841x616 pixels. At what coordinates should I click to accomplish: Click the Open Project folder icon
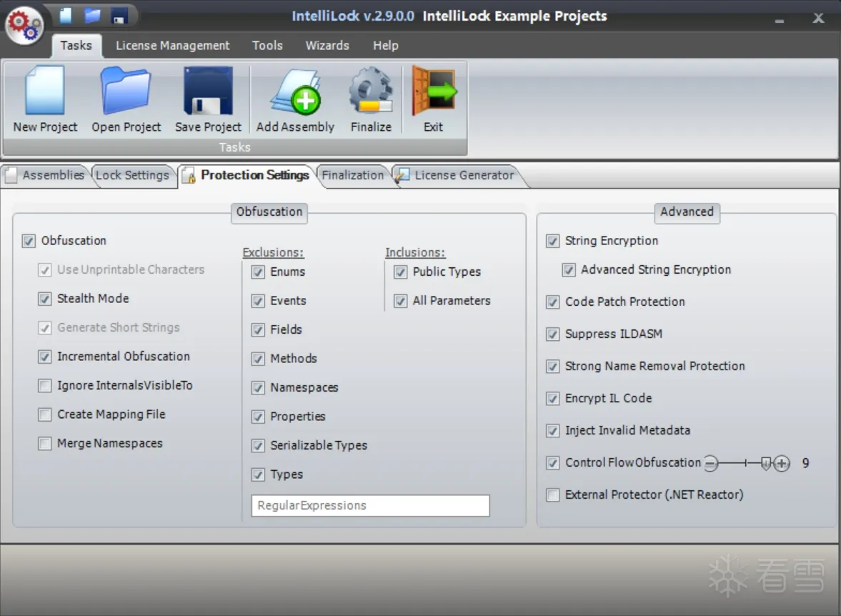pos(126,90)
